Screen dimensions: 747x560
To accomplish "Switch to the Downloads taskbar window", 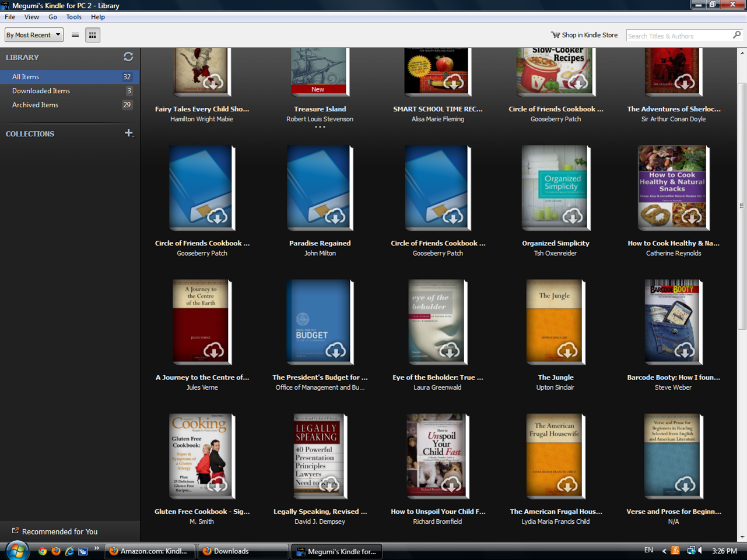I will tap(243, 551).
